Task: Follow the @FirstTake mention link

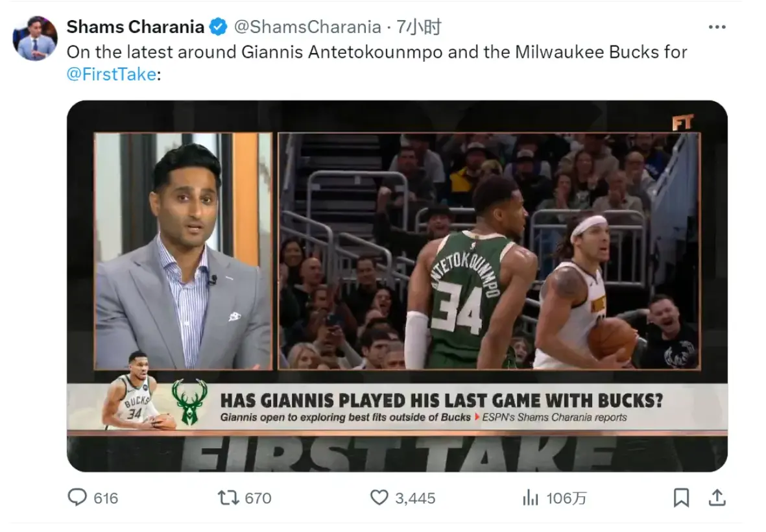Action: point(111,74)
